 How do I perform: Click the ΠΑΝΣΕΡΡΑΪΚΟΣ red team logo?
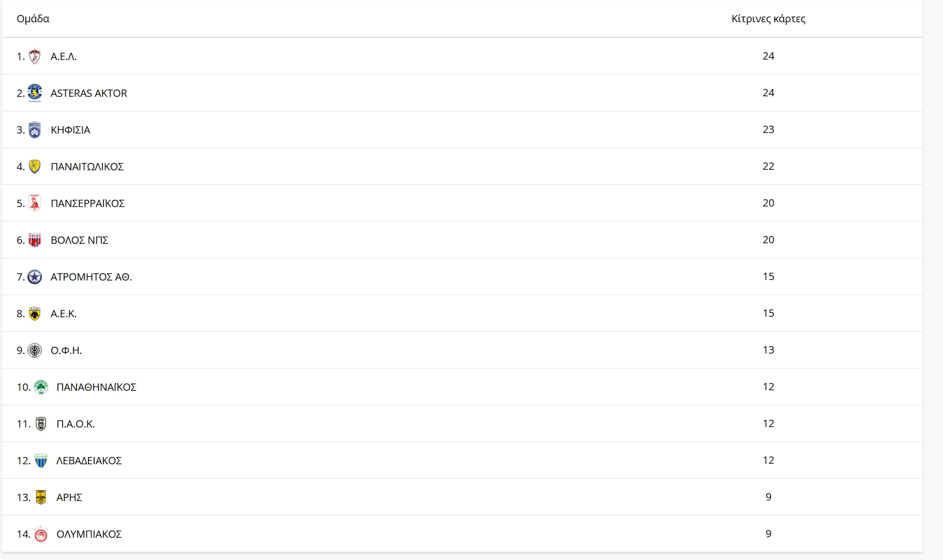(x=35, y=203)
